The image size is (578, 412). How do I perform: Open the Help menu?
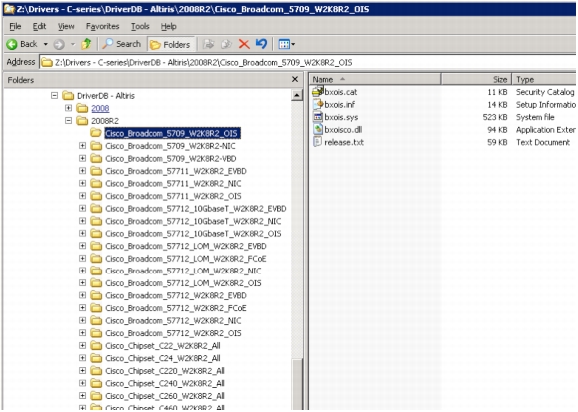(168, 27)
